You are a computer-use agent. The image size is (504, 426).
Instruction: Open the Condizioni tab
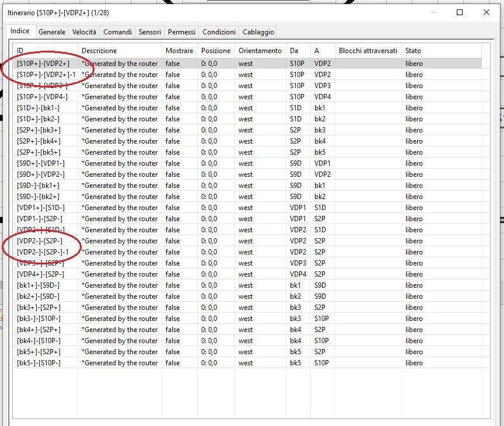pyautogui.click(x=219, y=32)
